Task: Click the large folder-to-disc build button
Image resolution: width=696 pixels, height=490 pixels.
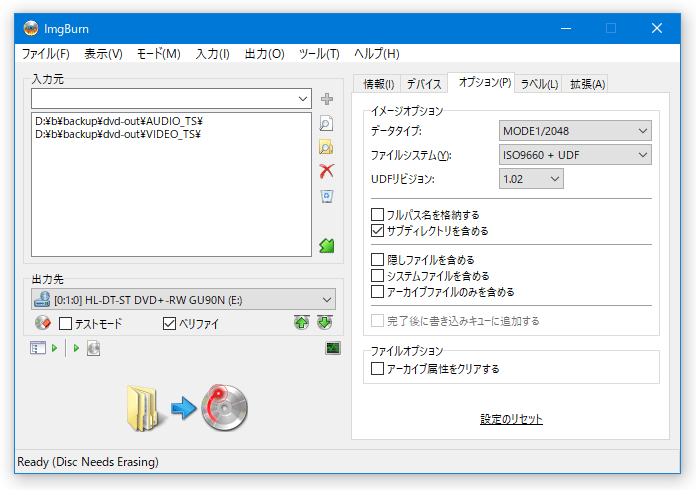Action: pos(187,408)
